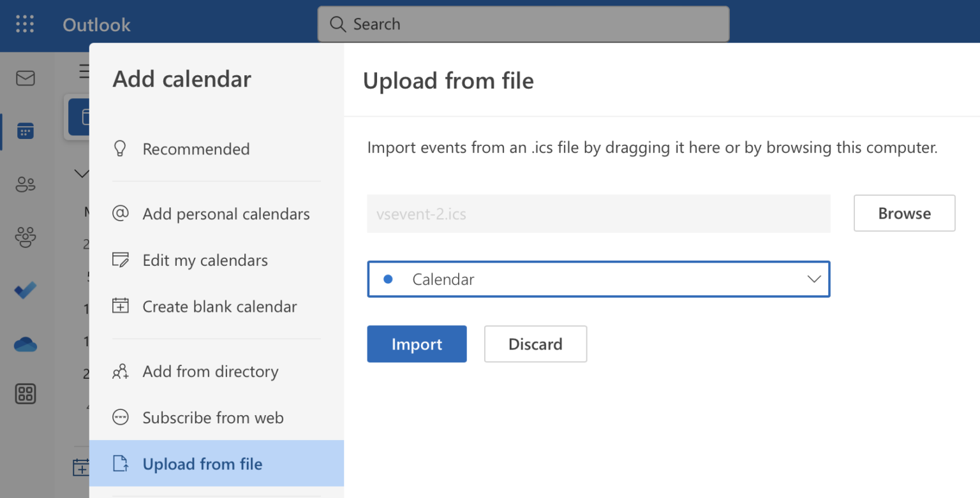Screen dimensions: 980x498
Task: Collapse the navigation pane with hamburger icon
Action: pos(85,71)
